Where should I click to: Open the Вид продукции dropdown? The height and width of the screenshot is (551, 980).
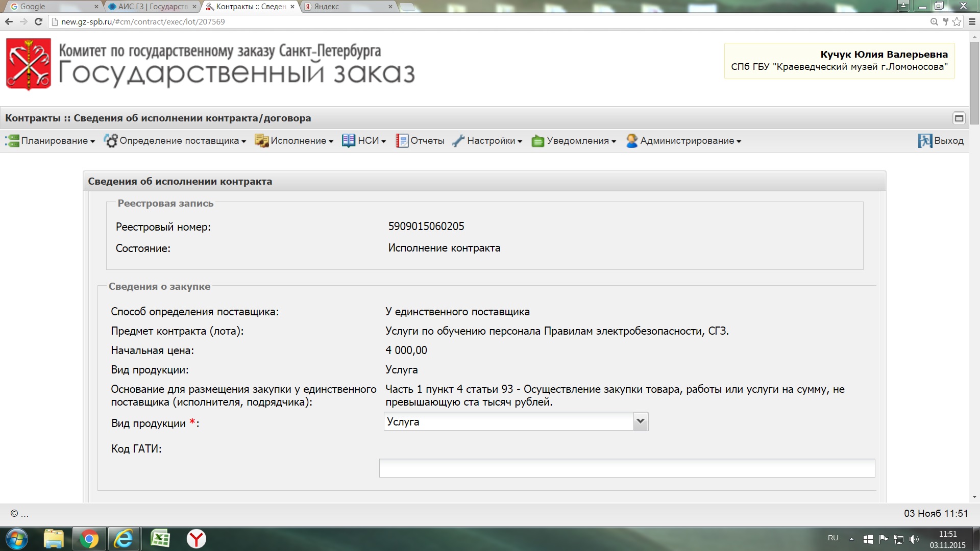point(640,421)
